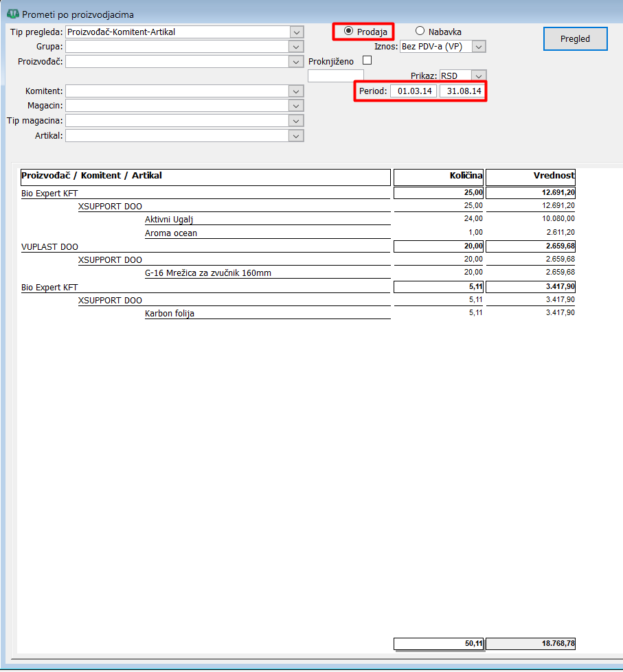Click bold value 12.691,20 for Bio Expert KFT
The height and width of the screenshot is (672, 623).
pos(530,193)
